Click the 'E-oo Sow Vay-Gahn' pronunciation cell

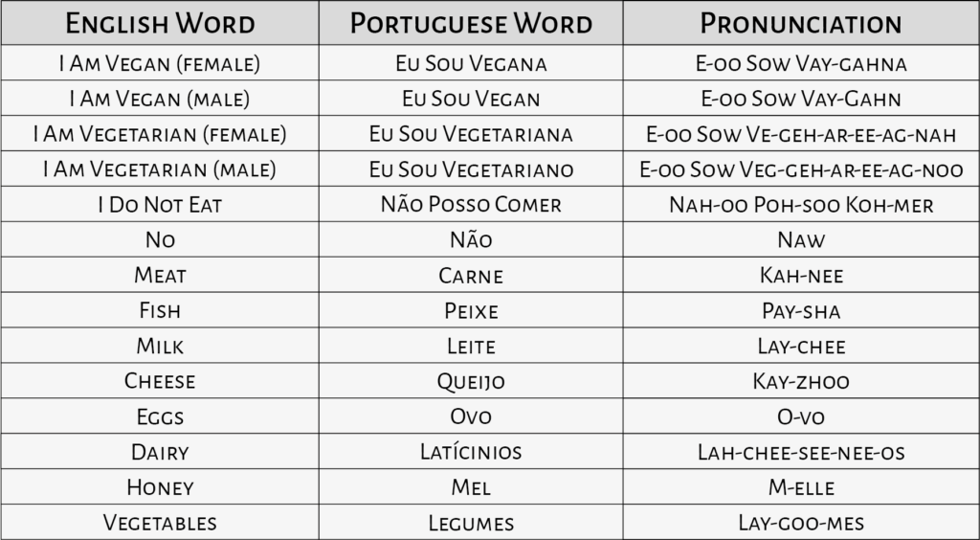tap(801, 98)
